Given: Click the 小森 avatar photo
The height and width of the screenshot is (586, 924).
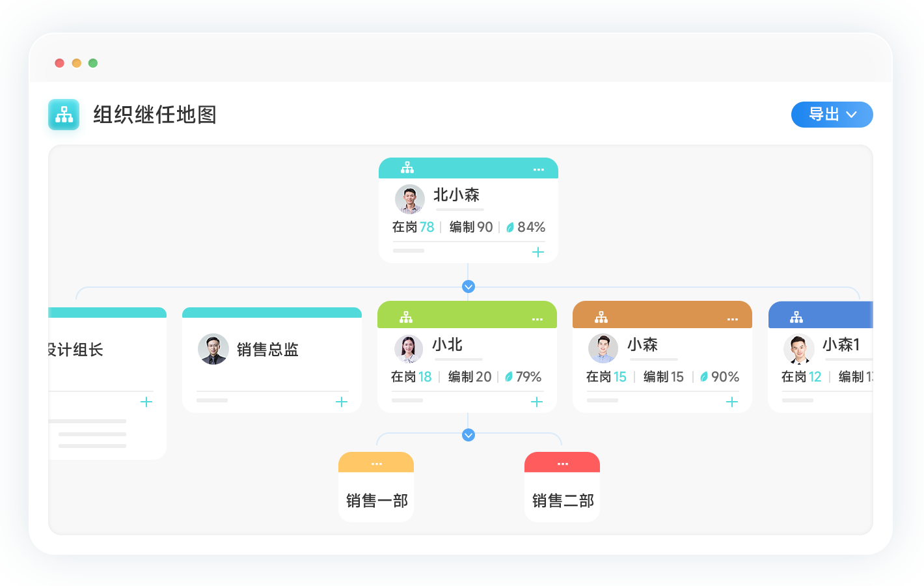Looking at the screenshot, I should pos(603,349).
